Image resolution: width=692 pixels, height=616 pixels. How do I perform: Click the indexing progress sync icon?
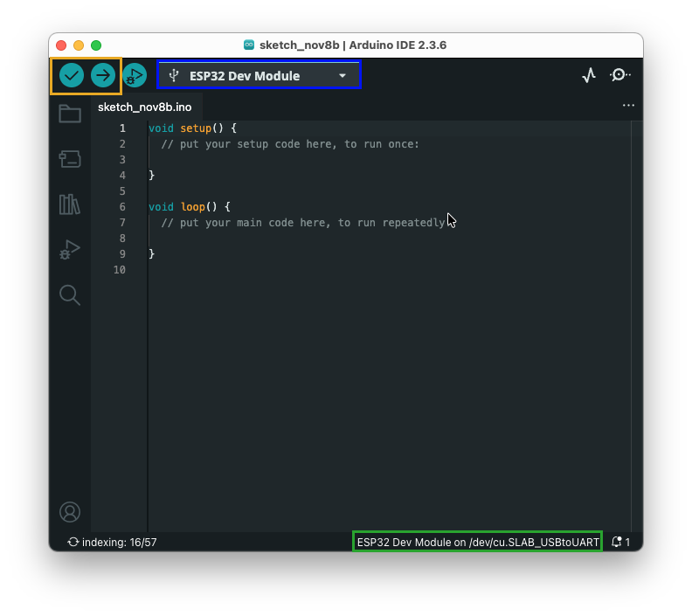[x=73, y=542]
